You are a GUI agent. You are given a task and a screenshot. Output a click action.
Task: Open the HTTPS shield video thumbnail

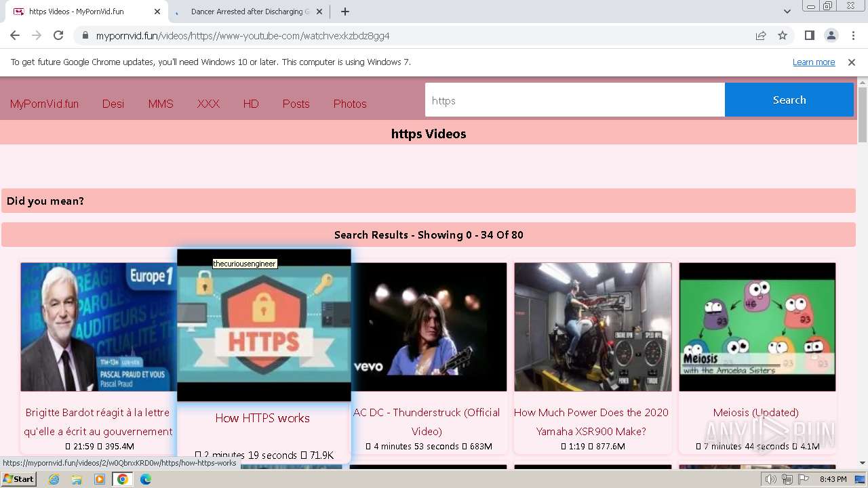pyautogui.click(x=264, y=325)
